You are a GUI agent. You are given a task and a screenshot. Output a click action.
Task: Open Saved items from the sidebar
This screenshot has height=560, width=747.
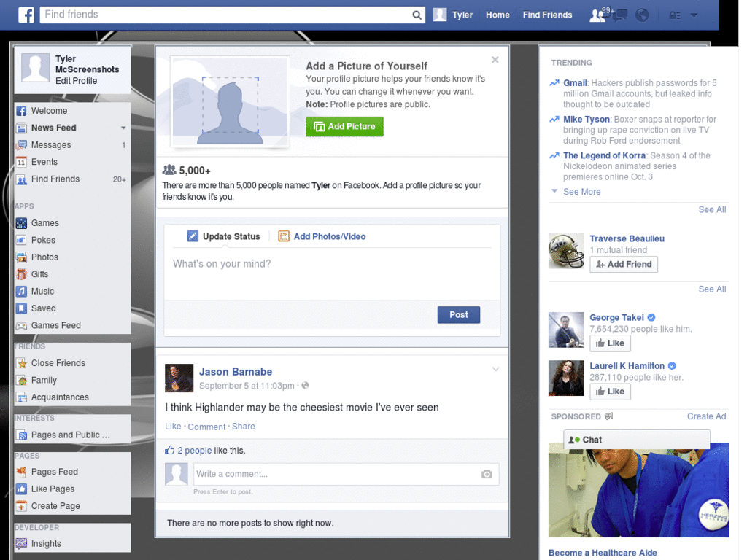point(44,308)
